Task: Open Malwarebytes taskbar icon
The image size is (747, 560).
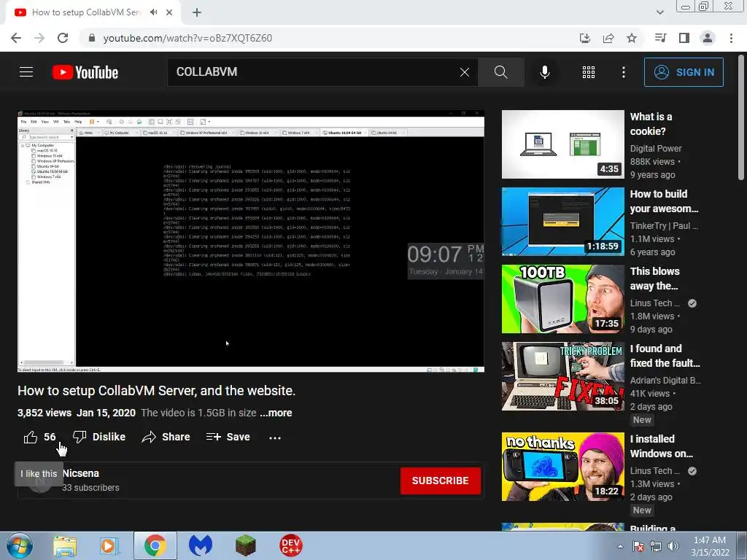Action: pos(200,545)
